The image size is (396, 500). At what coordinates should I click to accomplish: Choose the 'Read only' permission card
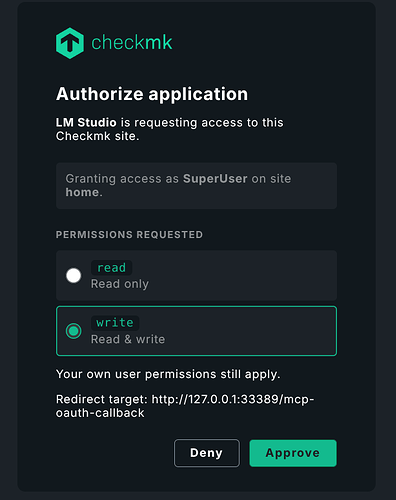tap(196, 275)
